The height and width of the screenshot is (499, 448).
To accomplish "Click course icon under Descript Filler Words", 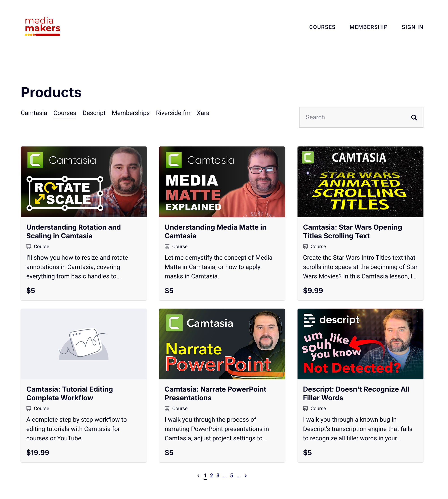I will [x=305, y=408].
